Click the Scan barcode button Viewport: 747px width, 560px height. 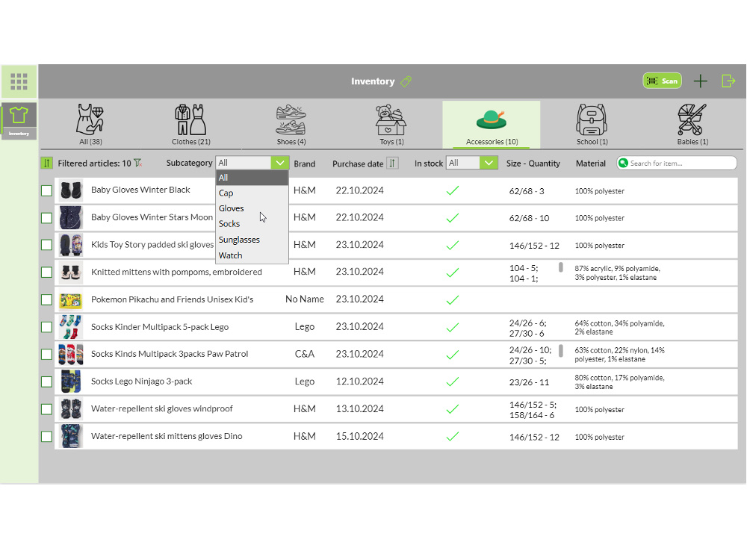coord(662,81)
